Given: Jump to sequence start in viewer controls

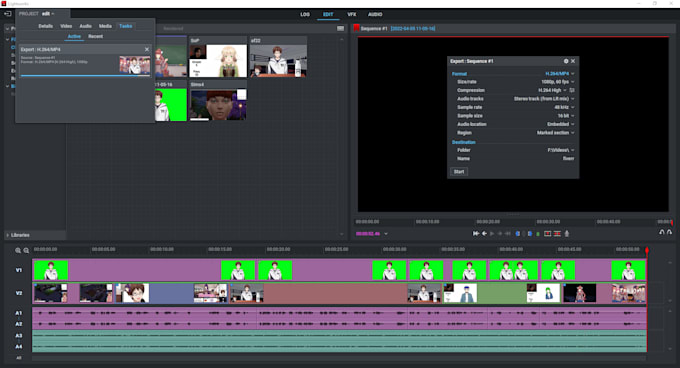Looking at the screenshot, I should 476,234.
